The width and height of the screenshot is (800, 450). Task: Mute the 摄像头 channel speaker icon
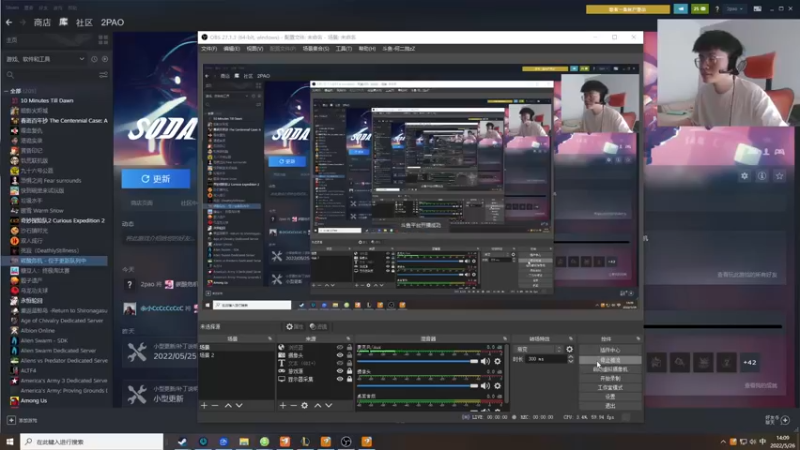[x=485, y=386]
